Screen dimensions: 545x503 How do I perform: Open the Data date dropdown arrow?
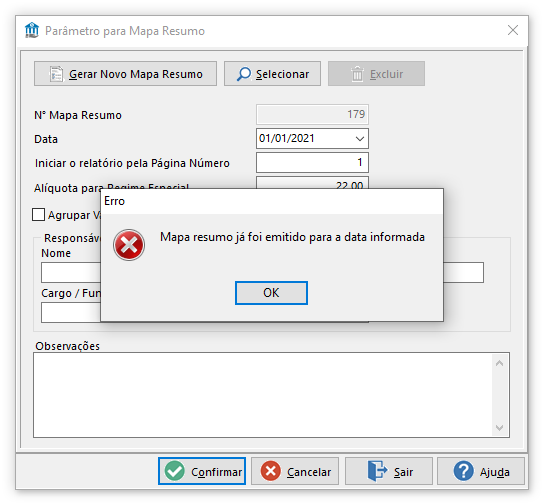click(360, 139)
